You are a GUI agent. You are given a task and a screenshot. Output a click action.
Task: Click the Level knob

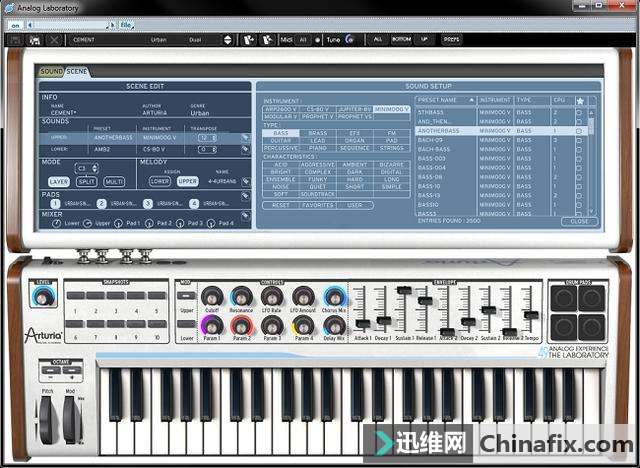(x=43, y=297)
